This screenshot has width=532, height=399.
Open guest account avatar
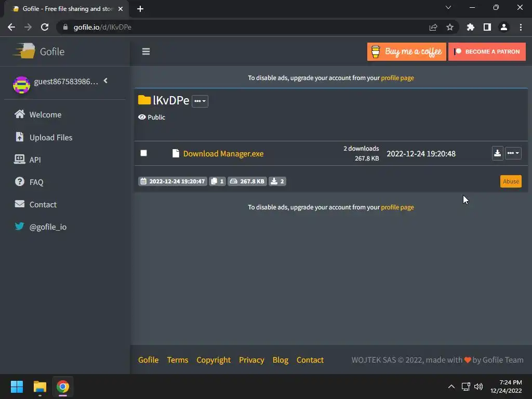pos(21,85)
